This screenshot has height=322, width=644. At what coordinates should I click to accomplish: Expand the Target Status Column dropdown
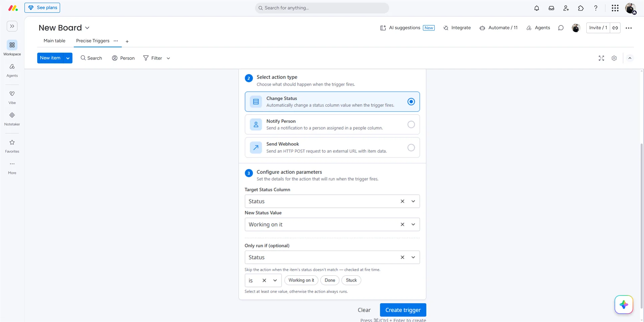(x=413, y=201)
